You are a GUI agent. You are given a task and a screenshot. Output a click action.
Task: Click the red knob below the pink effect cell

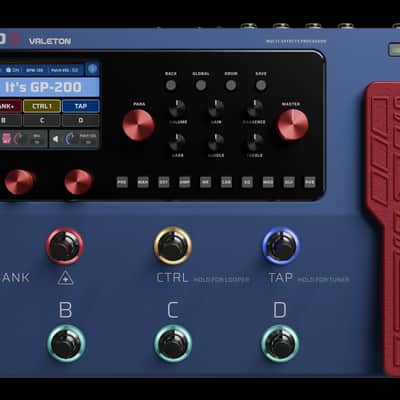point(19,182)
